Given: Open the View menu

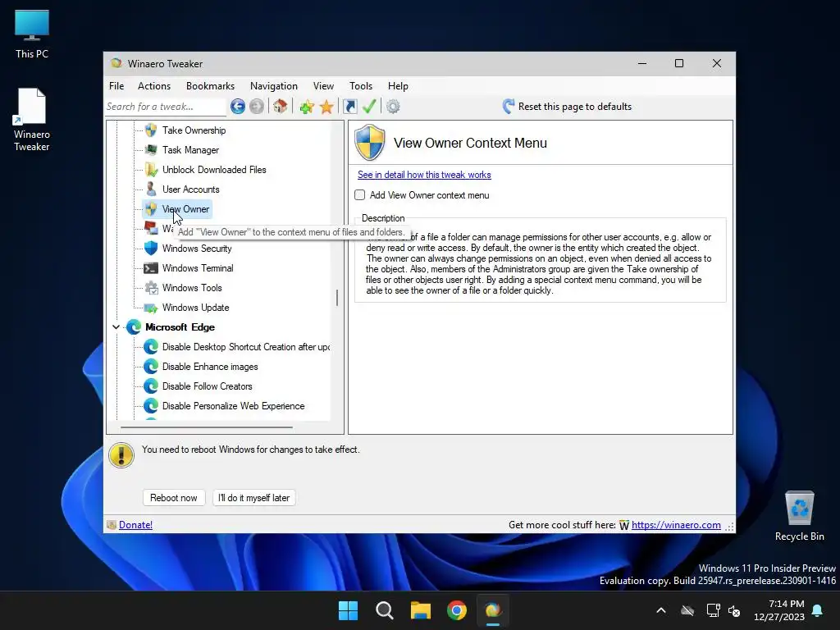Looking at the screenshot, I should [323, 85].
